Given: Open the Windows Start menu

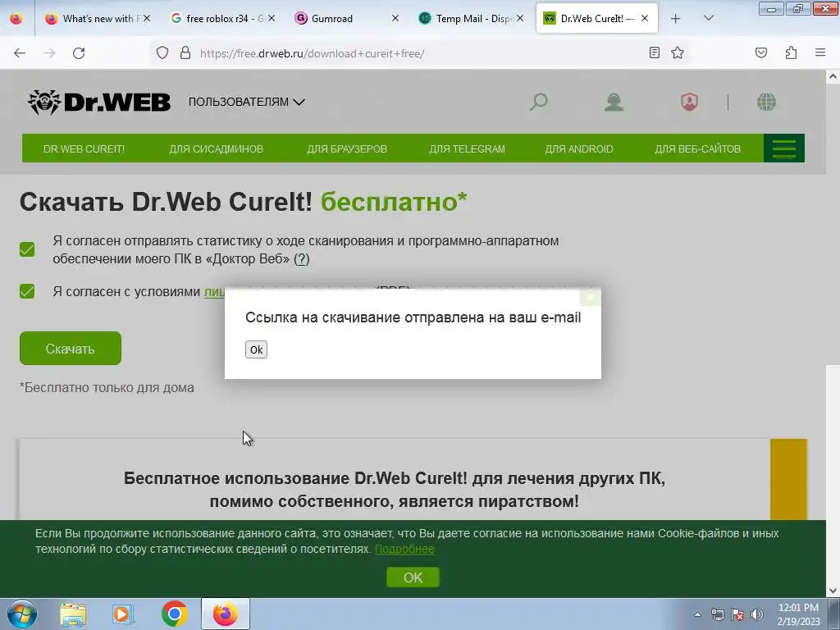Looking at the screenshot, I should coord(22,614).
